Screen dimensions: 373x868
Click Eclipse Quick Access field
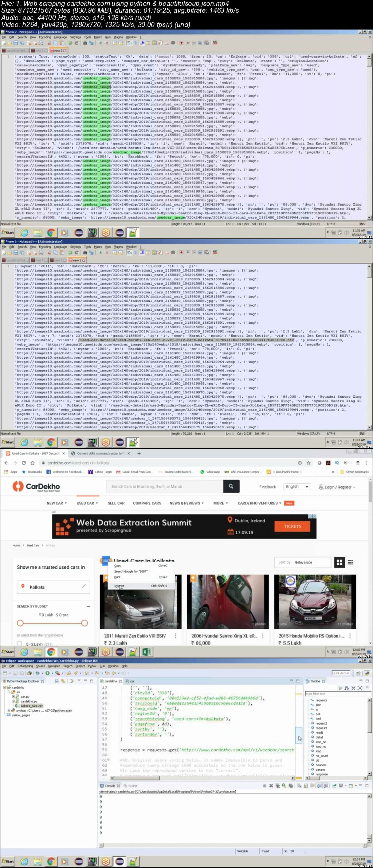coord(341,673)
